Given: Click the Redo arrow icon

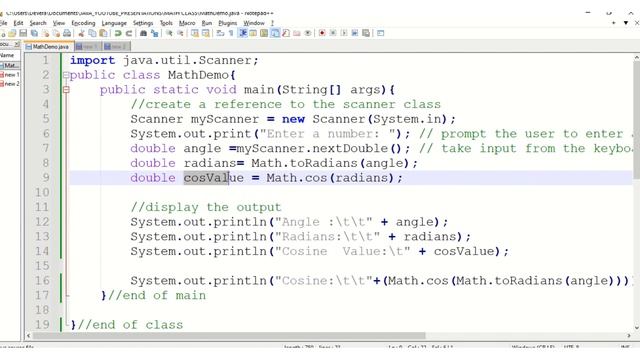Looking at the screenshot, I should coord(129,33).
